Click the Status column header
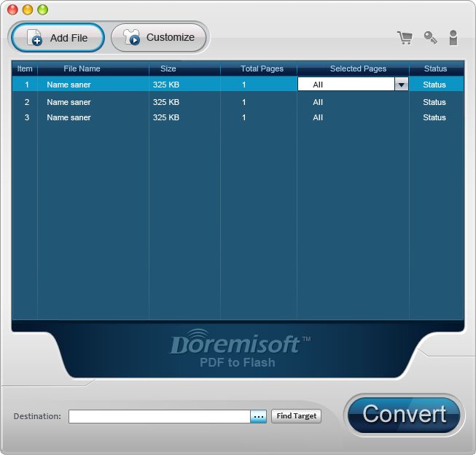The image size is (476, 457). 435,69
